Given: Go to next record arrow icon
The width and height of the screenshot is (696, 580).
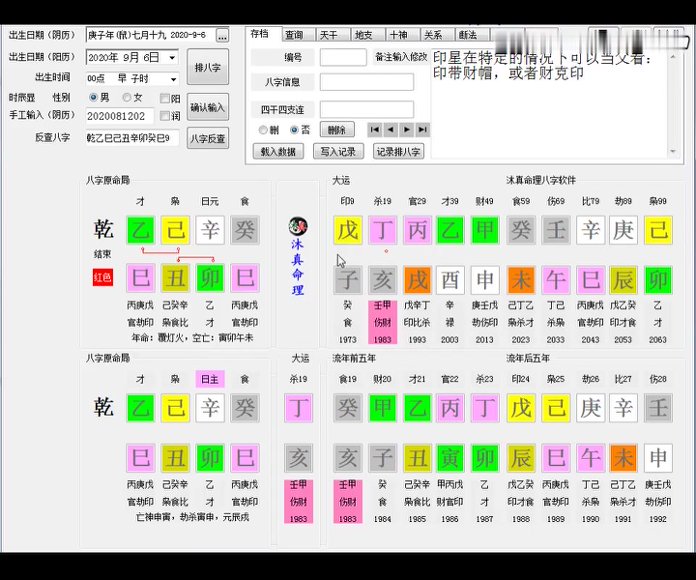Looking at the screenshot, I should click(x=407, y=130).
